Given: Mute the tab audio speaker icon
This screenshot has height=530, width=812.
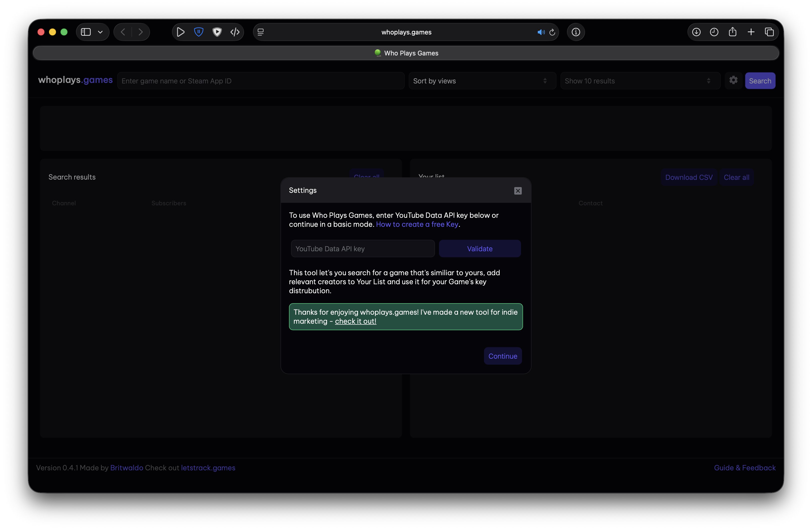Looking at the screenshot, I should click(x=541, y=32).
